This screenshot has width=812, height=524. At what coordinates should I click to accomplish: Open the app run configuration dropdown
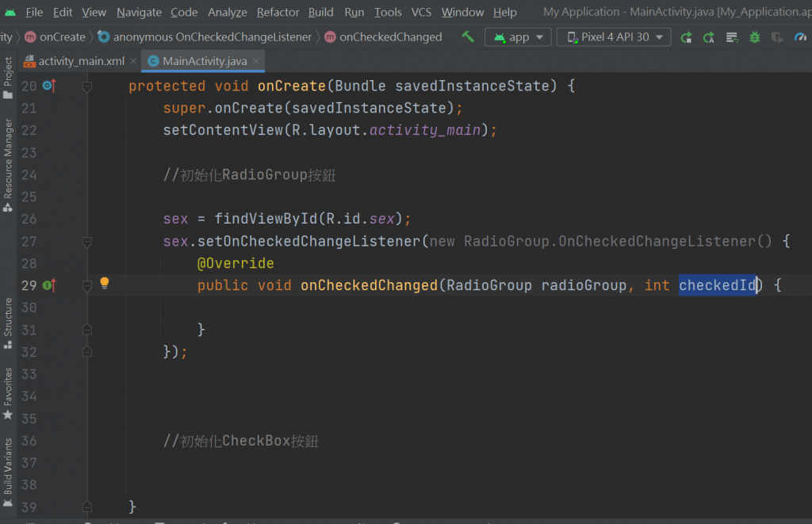[518, 37]
